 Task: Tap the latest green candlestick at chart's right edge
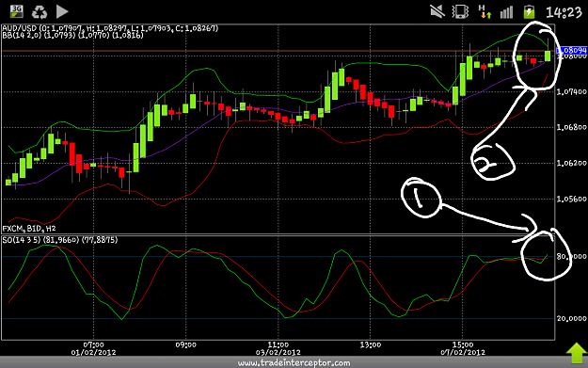click(x=548, y=56)
